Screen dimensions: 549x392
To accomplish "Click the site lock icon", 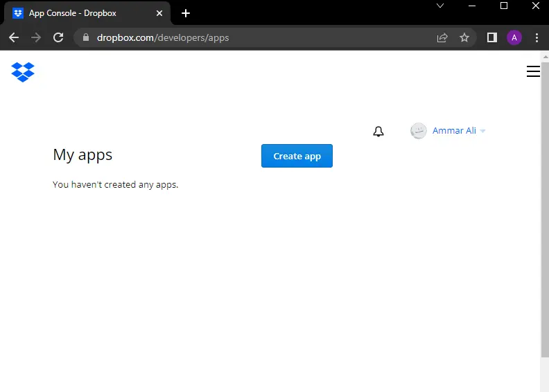I will (86, 37).
